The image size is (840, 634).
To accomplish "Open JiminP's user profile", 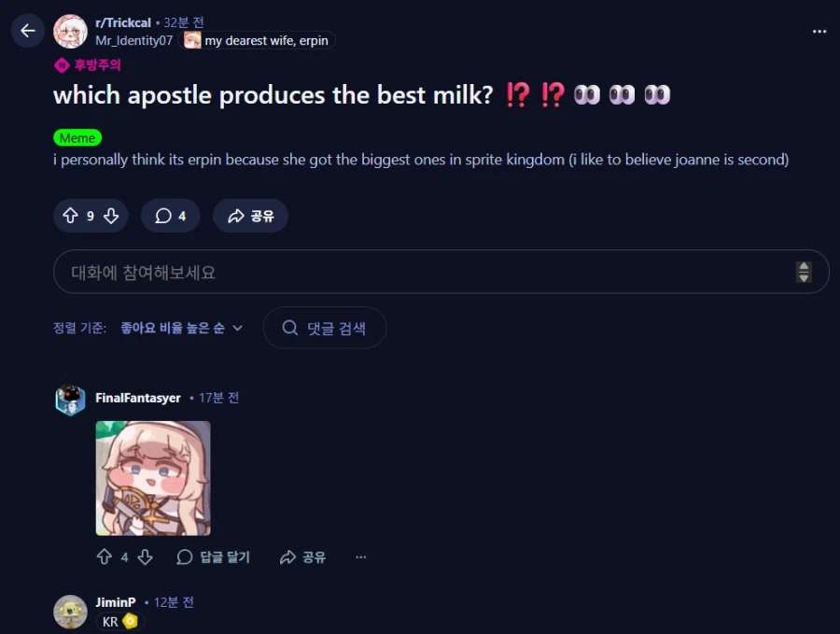I will click(x=115, y=602).
